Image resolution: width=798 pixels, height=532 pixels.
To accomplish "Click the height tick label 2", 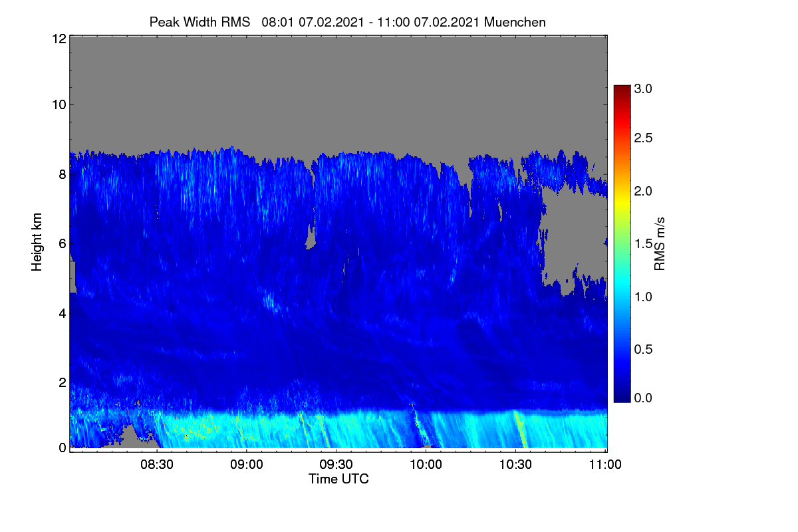I will coord(63,382).
